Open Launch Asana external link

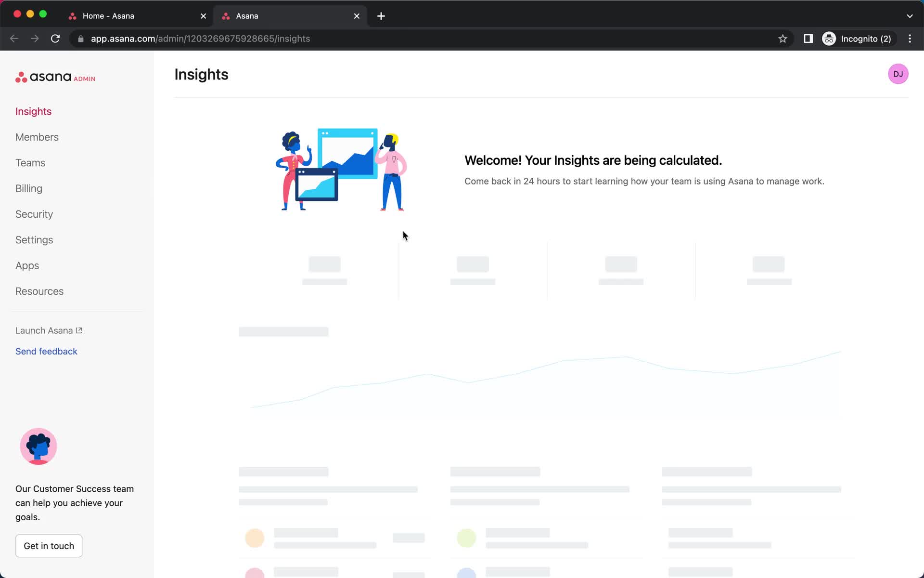[49, 330]
